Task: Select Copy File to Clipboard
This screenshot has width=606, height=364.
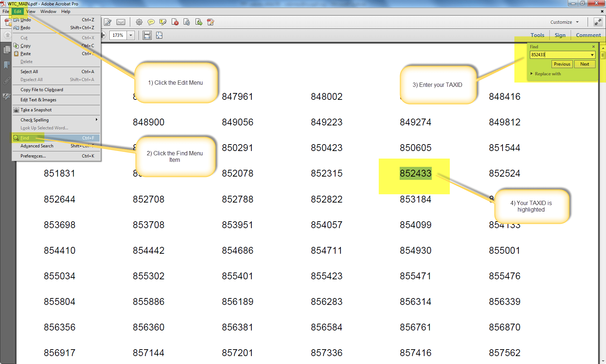Action: tap(56, 90)
